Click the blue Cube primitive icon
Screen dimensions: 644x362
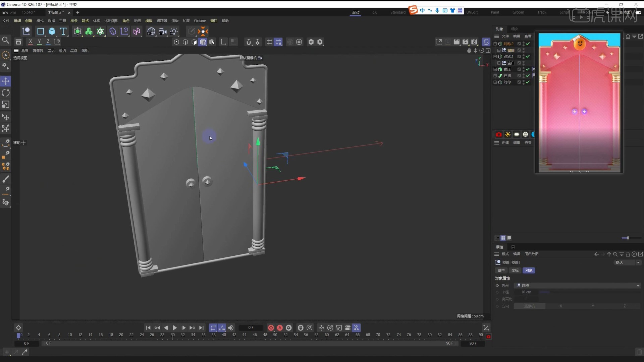click(52, 31)
